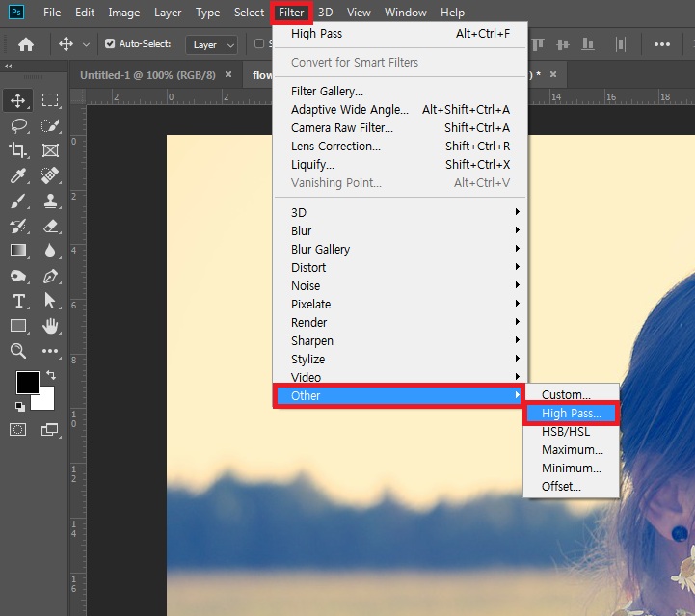Select the Hand tool
The image size is (695, 616).
click(x=50, y=326)
